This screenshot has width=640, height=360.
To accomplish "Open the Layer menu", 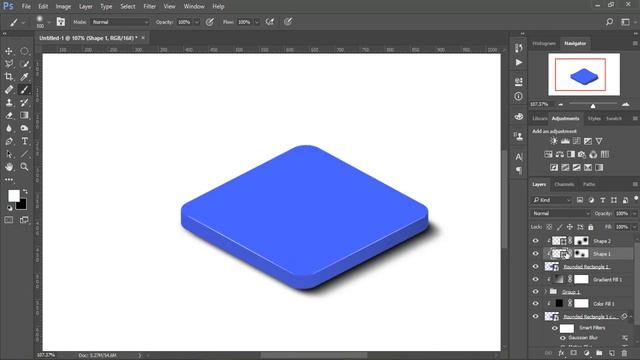I will tap(86, 7).
